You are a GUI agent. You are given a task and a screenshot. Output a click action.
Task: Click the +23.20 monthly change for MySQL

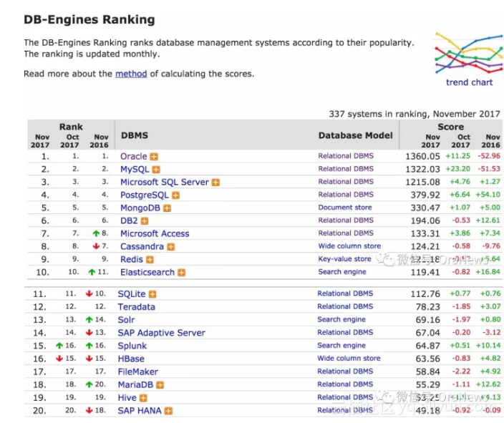coord(457,169)
